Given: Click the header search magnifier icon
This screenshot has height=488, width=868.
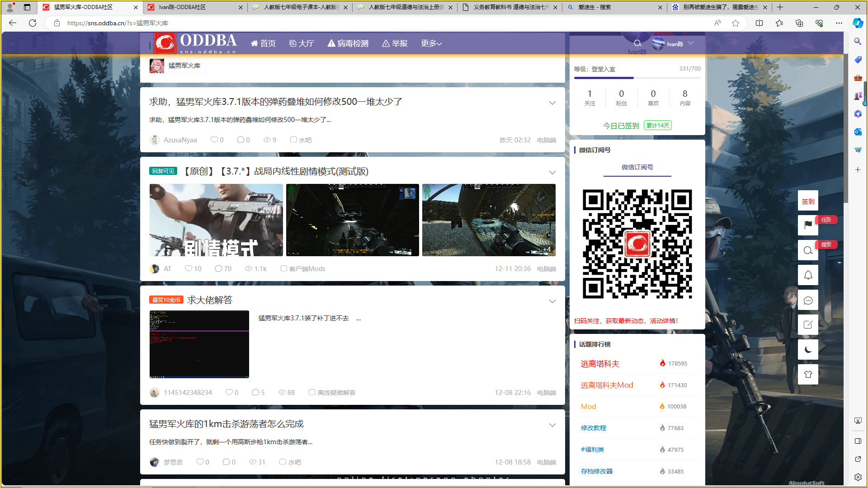Looking at the screenshot, I should [637, 43].
